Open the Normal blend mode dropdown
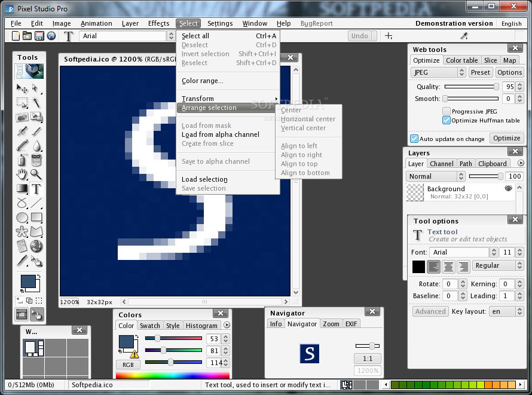The height and width of the screenshot is (395, 532). 435,176
